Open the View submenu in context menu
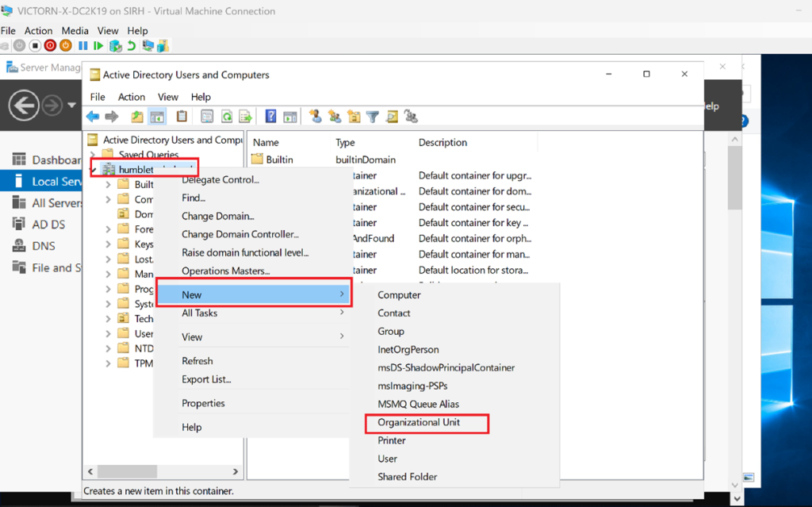 point(253,337)
